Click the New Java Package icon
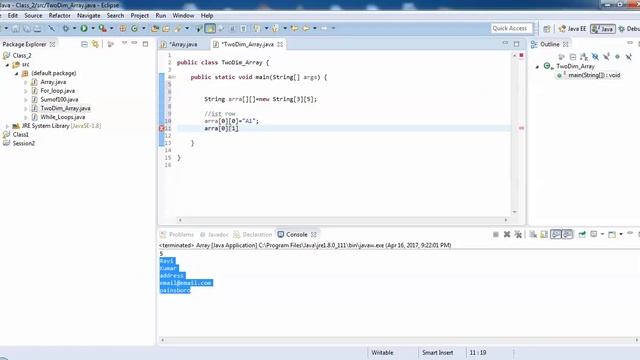The image size is (640, 360). coord(122,28)
